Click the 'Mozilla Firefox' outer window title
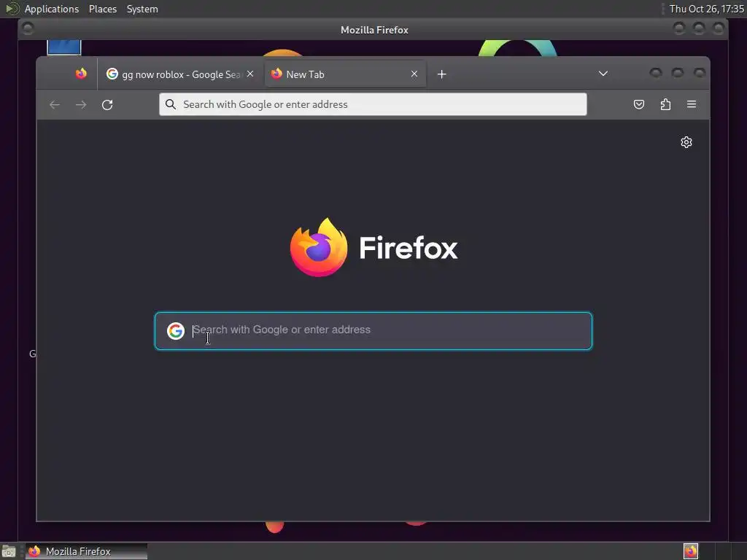 tap(374, 30)
